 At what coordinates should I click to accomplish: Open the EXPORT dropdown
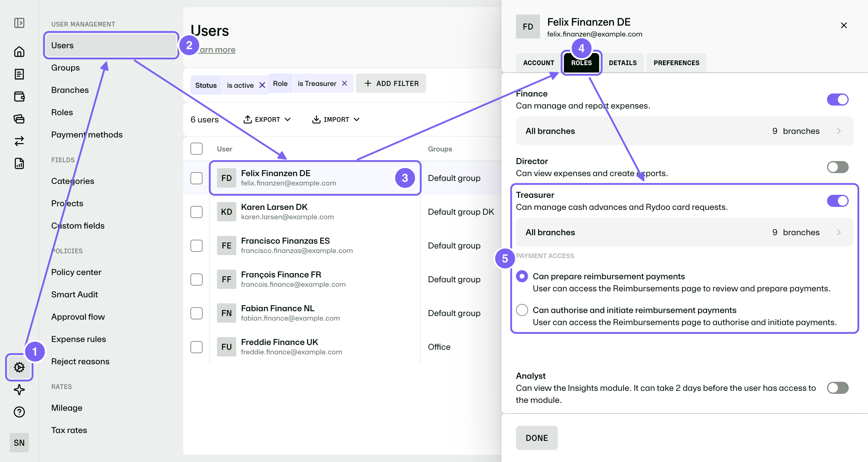click(267, 119)
